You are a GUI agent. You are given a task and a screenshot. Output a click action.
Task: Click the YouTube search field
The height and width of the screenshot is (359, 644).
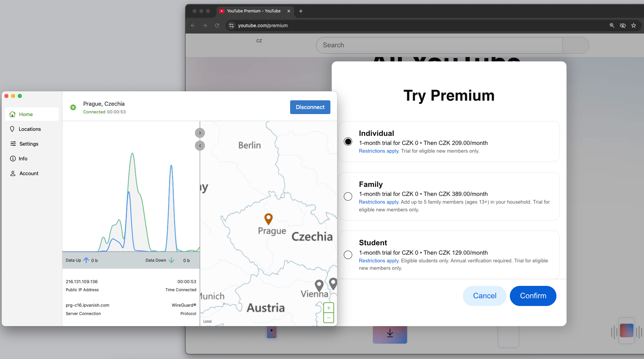tap(439, 45)
